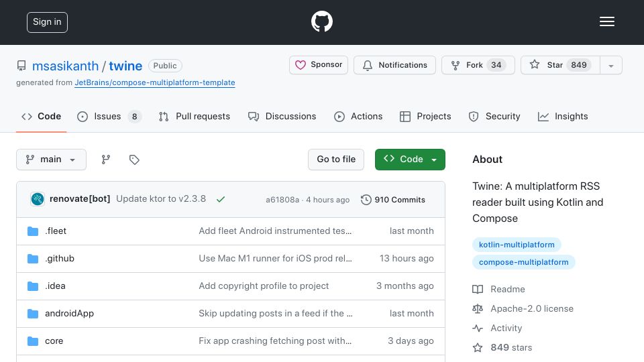Switch to the Actions tab
Image resolution: width=644 pixels, height=362 pixels.
358,117
